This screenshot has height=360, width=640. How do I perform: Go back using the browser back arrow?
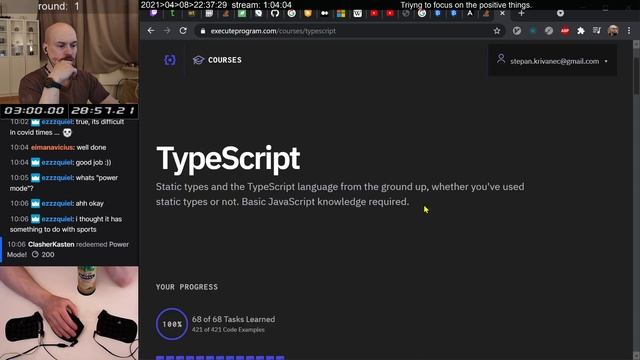[151, 31]
